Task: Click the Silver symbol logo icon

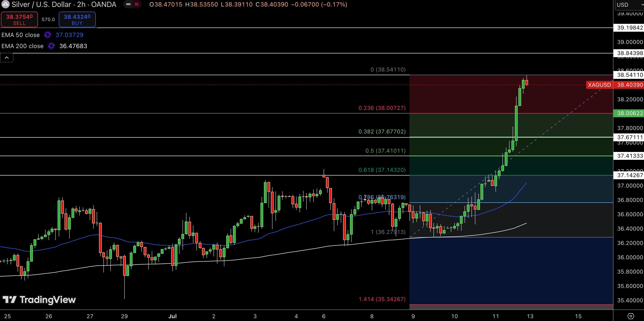Action: point(6,4)
